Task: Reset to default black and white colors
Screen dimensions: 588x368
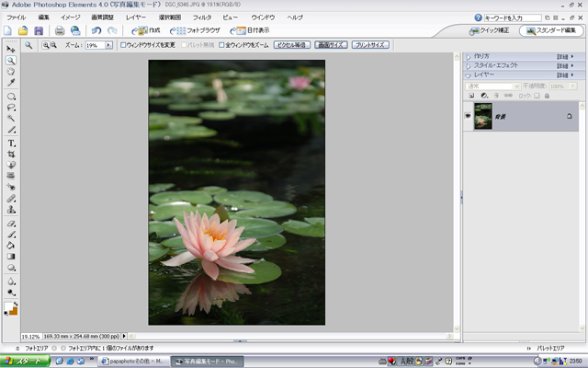Action: (x=6, y=313)
